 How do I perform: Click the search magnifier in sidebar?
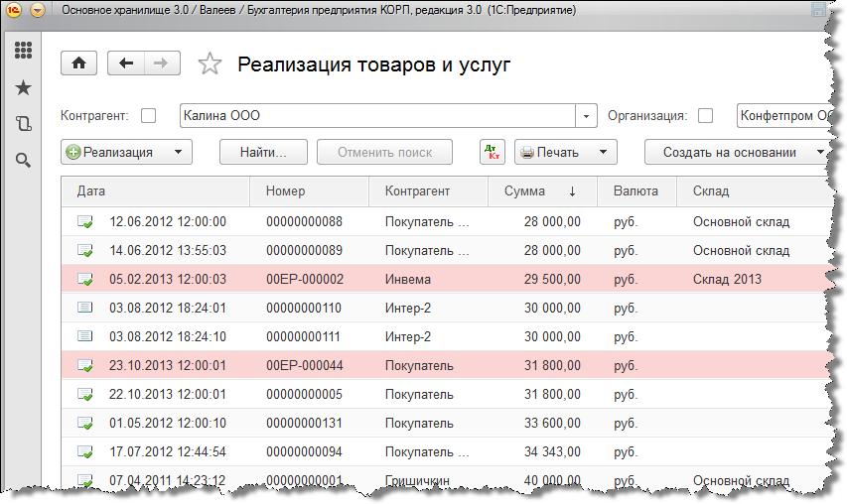(x=23, y=160)
